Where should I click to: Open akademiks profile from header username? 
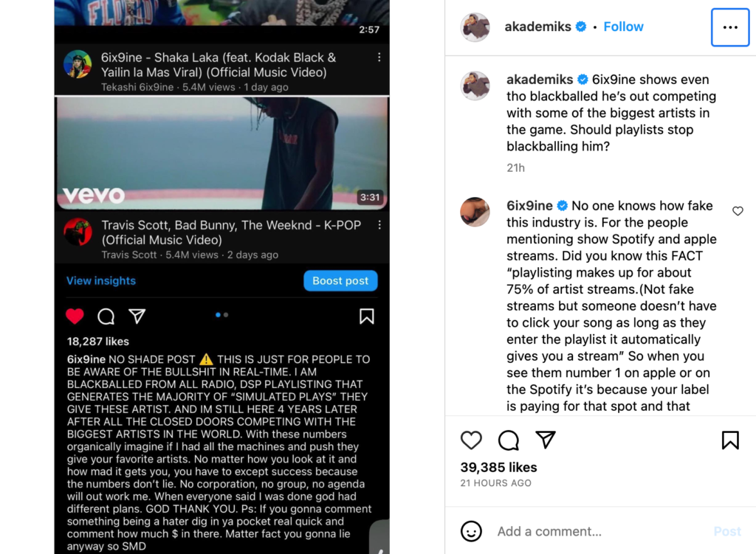coord(537,27)
